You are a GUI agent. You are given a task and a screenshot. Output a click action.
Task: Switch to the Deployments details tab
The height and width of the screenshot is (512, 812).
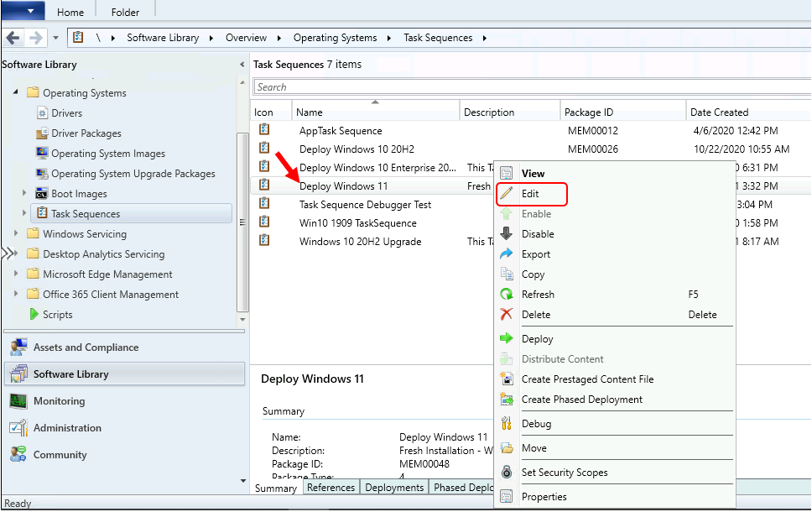pyautogui.click(x=394, y=487)
